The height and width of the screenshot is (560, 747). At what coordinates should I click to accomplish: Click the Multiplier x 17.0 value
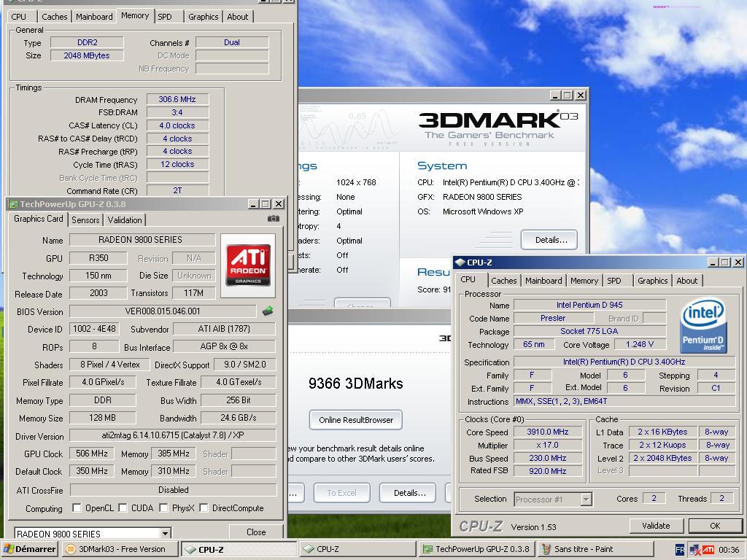point(547,446)
